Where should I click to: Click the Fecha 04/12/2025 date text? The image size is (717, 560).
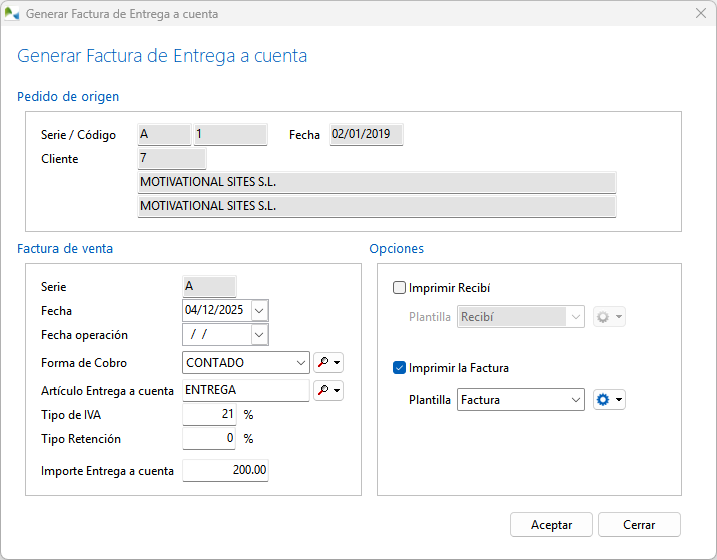(x=214, y=310)
